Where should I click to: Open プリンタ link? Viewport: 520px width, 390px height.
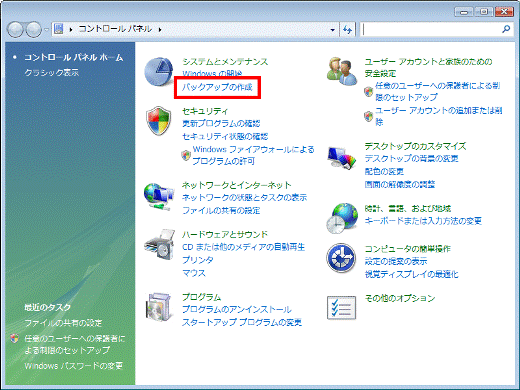point(198,260)
